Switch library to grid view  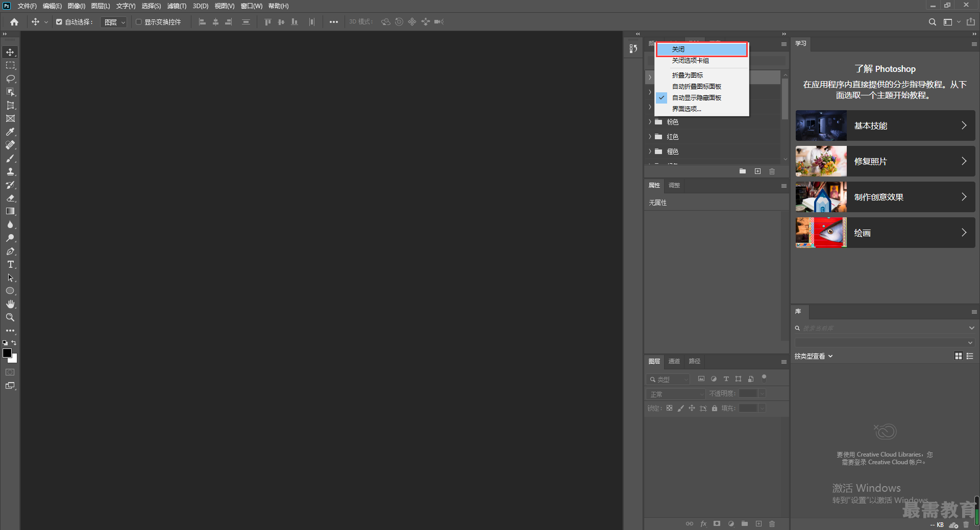tap(958, 356)
